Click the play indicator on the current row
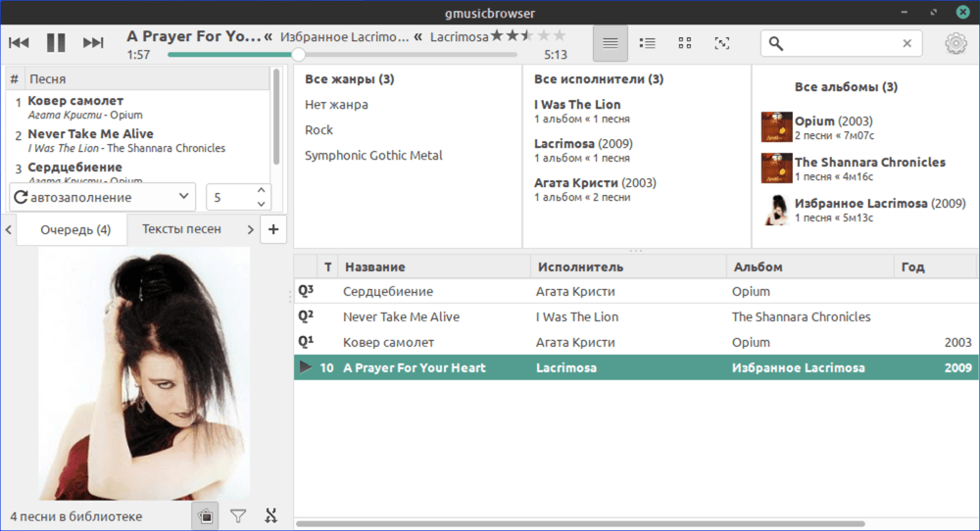Viewport: 980px width, 531px height. tap(305, 367)
